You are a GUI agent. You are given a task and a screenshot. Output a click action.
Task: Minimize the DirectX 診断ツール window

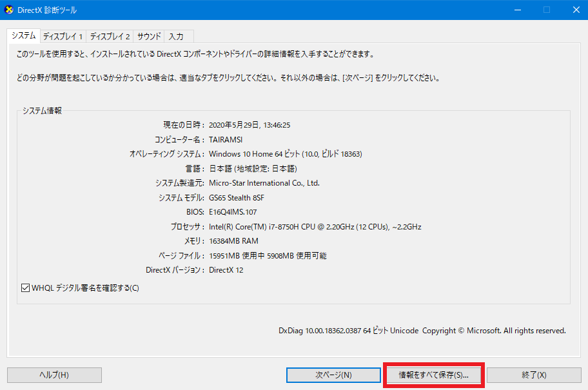pyautogui.click(x=518, y=10)
